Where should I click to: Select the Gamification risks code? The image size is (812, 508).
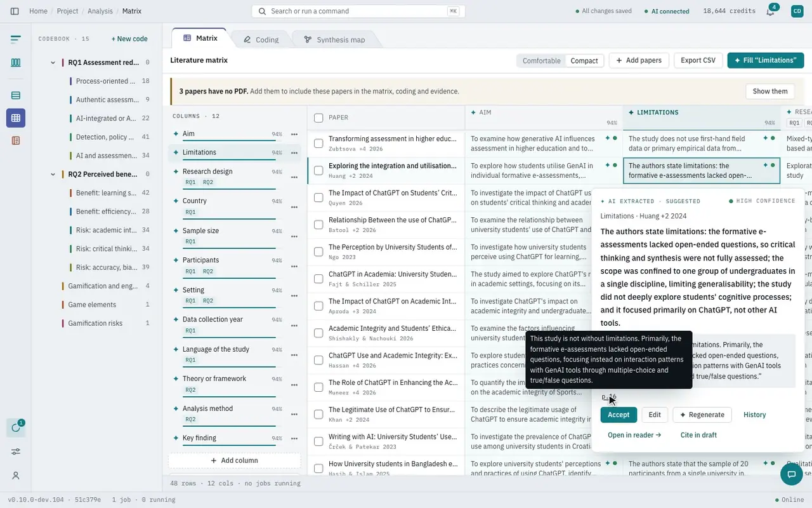tap(96, 323)
